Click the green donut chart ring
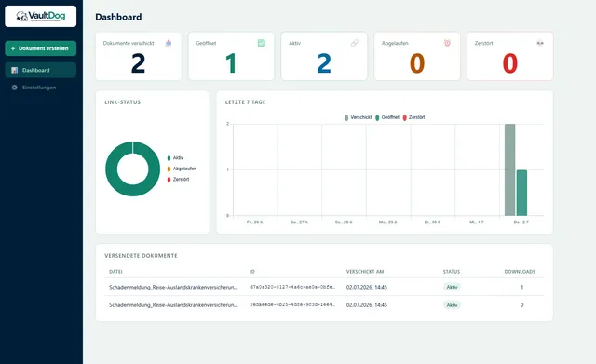The width and height of the screenshot is (596, 364). click(x=112, y=169)
